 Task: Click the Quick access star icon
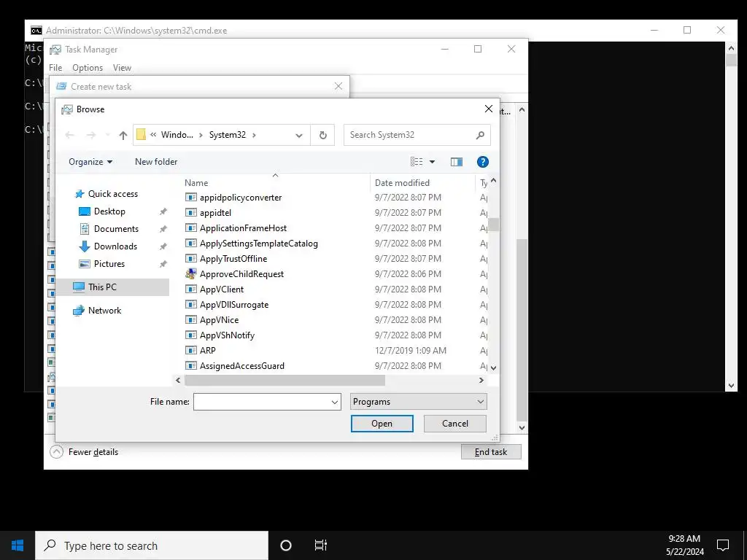tap(80, 194)
